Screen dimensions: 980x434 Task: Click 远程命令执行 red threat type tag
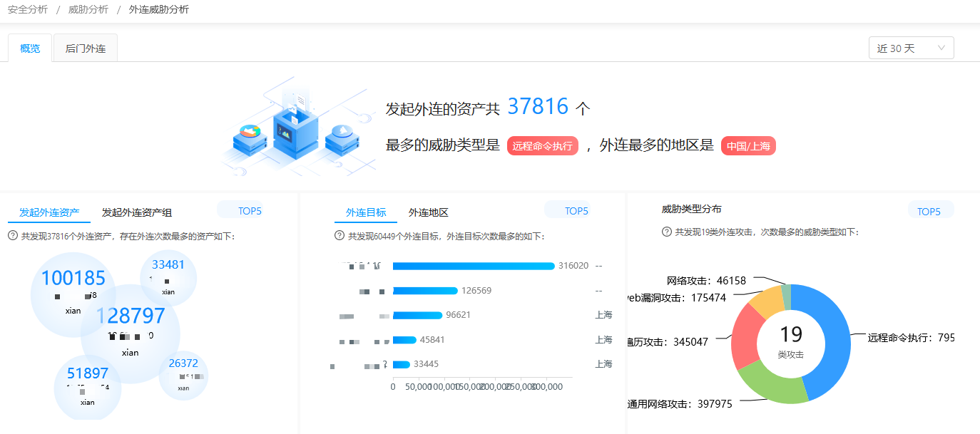pyautogui.click(x=542, y=146)
